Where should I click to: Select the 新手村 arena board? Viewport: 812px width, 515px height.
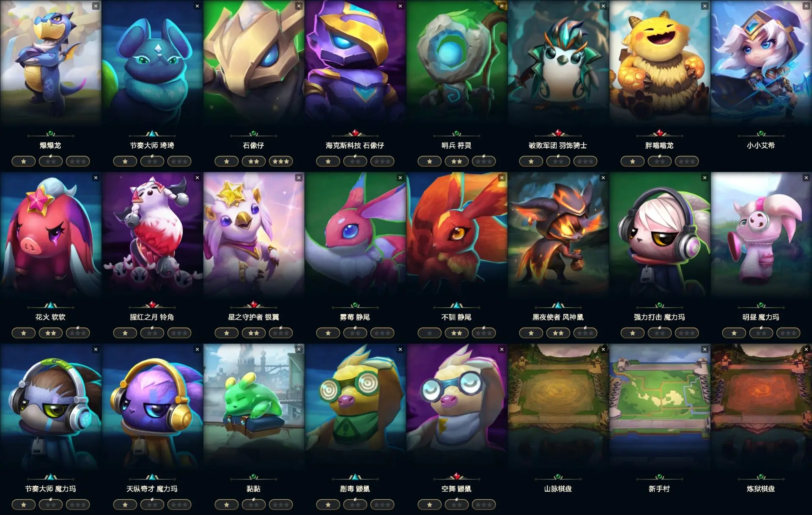(660, 407)
